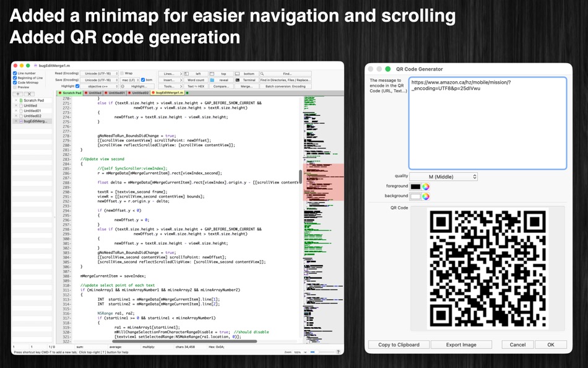Viewport: 588px width, 368px height.
Task: Open the objective c++ highlight language dropdown
Action: point(99,86)
